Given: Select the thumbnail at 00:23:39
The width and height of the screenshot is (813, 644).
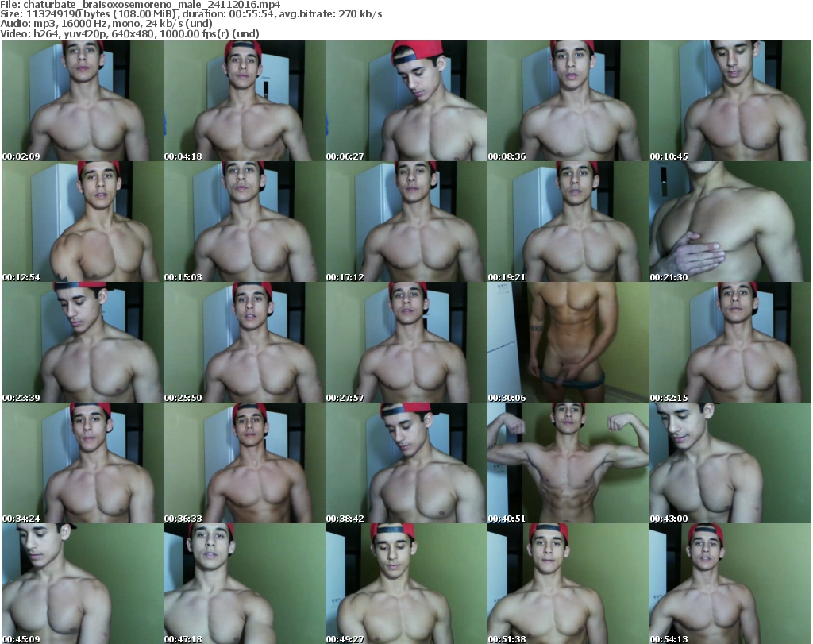Looking at the screenshot, I should click(83, 343).
